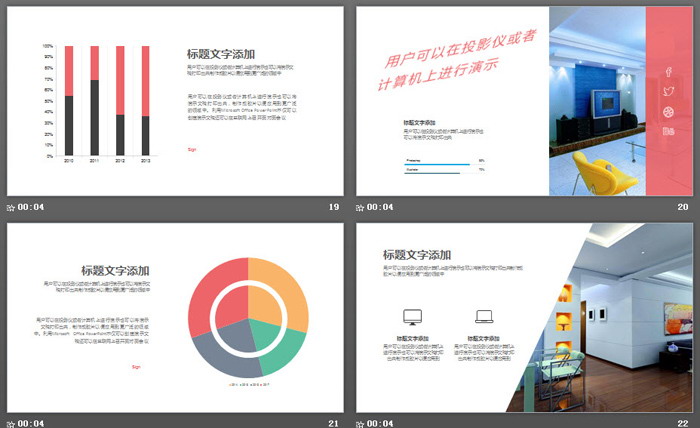This screenshot has height=428, width=700.
Task: Click the transition star icon under slide 19
Action: coord(11,208)
